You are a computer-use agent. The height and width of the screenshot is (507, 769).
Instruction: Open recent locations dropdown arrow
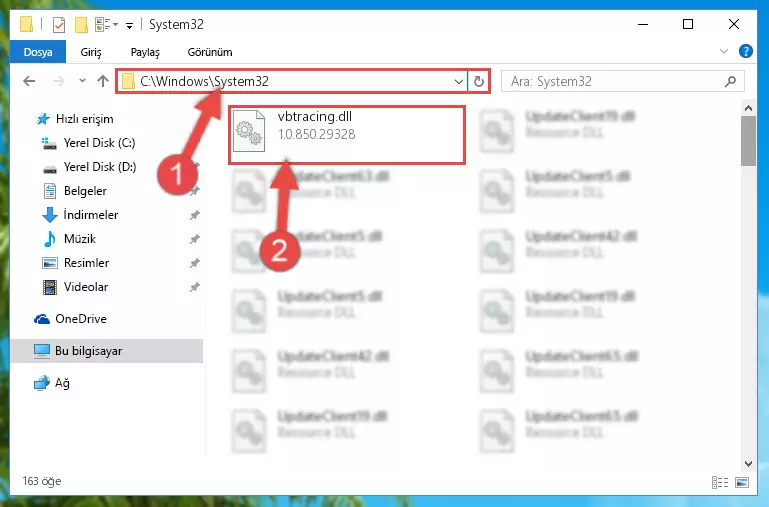pos(82,80)
